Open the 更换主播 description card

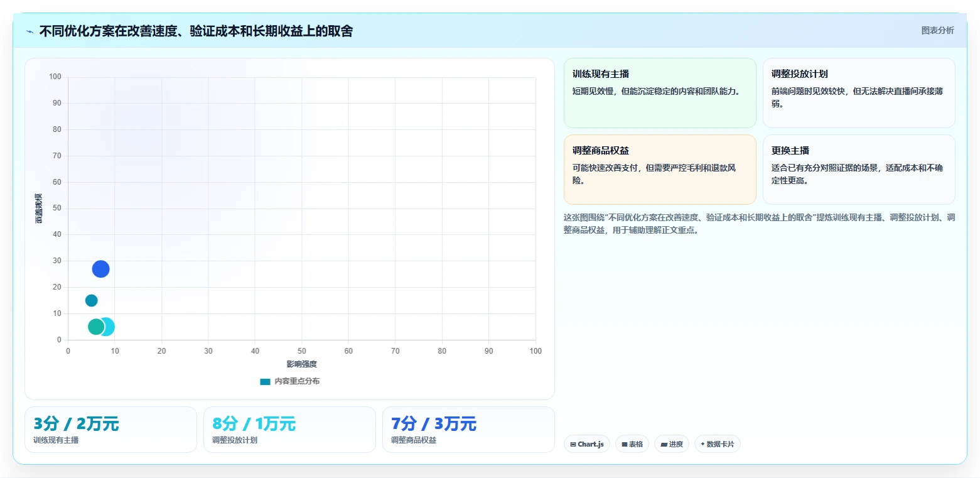859,170
